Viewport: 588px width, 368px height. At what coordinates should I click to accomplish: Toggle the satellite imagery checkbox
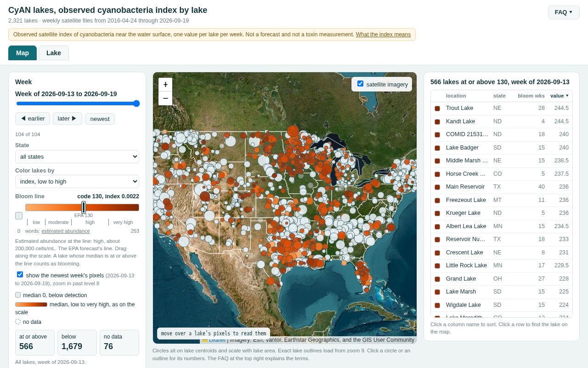(x=360, y=84)
